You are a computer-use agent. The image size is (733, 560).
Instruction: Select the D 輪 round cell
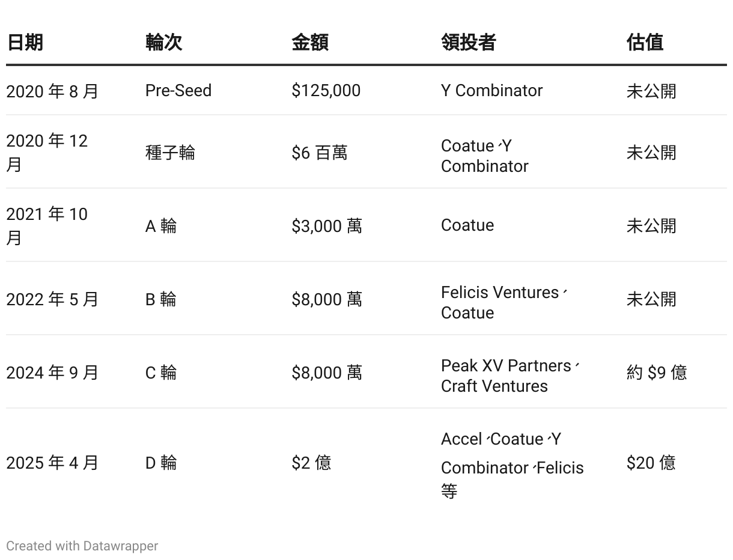(x=161, y=463)
